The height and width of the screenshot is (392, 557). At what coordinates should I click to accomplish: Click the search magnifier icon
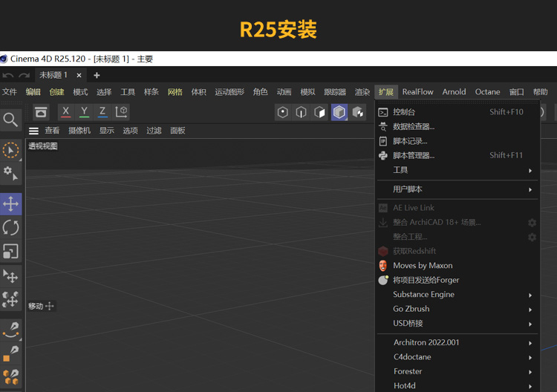click(10, 120)
